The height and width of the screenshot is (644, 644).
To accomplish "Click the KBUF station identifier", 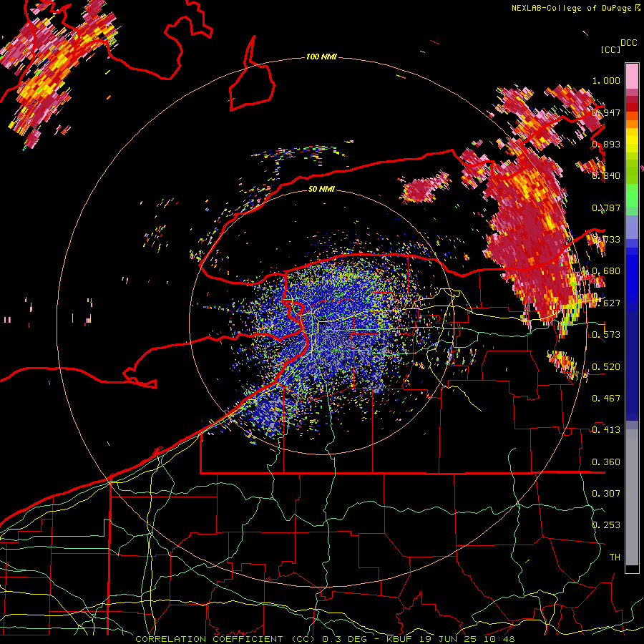I will 401,639.
